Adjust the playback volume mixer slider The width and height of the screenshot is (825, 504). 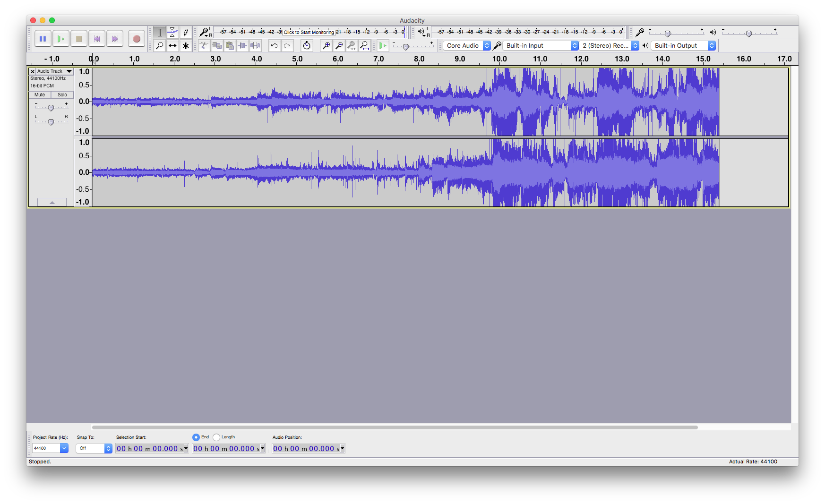[749, 33]
